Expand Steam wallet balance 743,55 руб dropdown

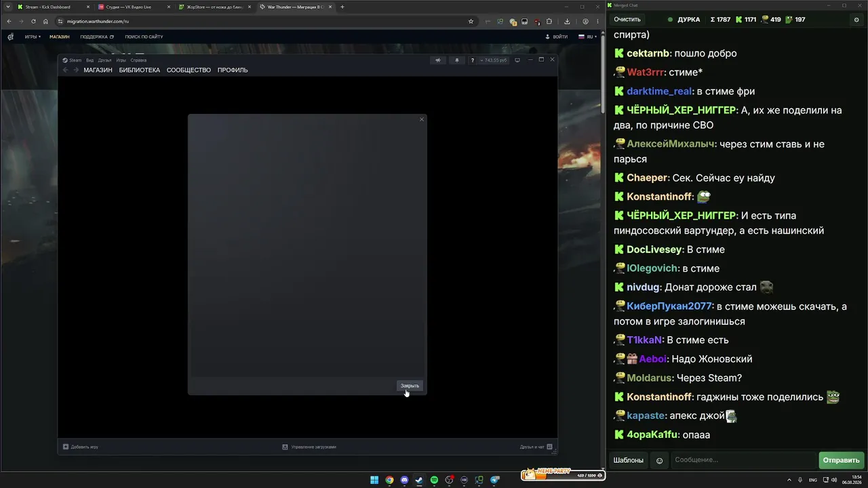[494, 60]
